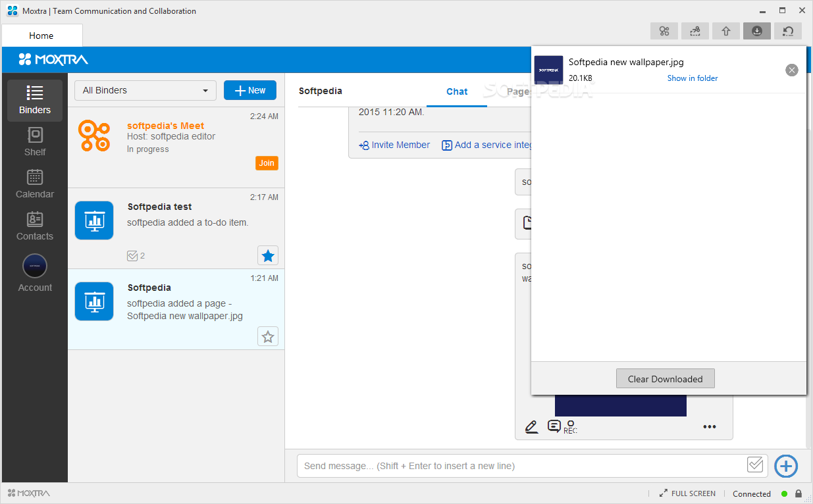
Task: Select the Home tab
Action: 41,36
